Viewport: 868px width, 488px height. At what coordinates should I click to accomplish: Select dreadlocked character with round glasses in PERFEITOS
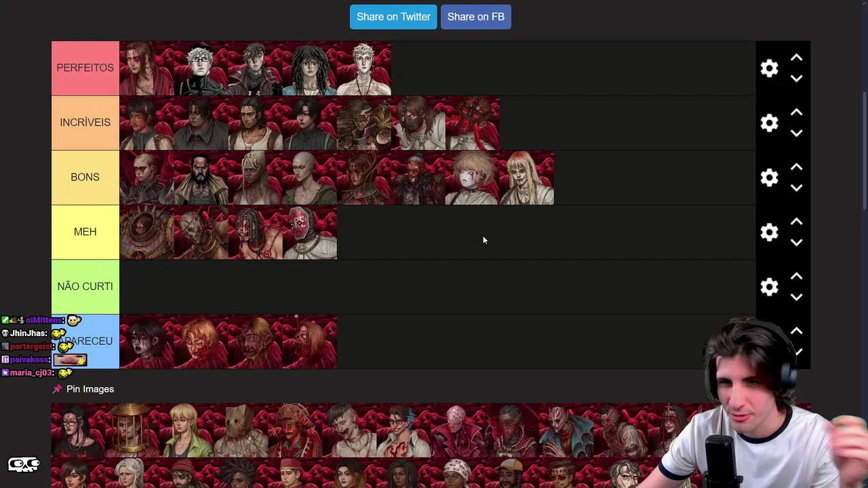point(309,68)
